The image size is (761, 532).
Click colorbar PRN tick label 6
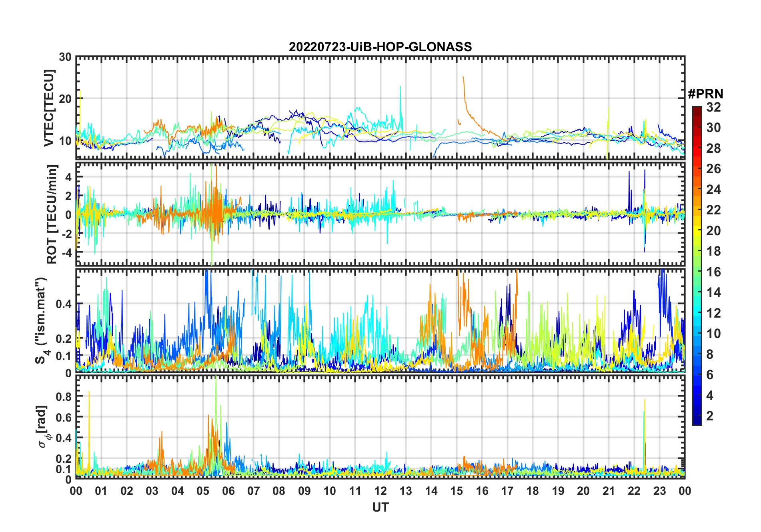click(x=710, y=374)
